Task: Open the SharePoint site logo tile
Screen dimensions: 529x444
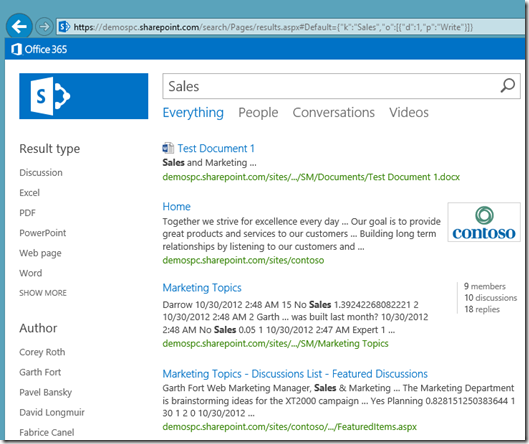Action: tap(84, 96)
